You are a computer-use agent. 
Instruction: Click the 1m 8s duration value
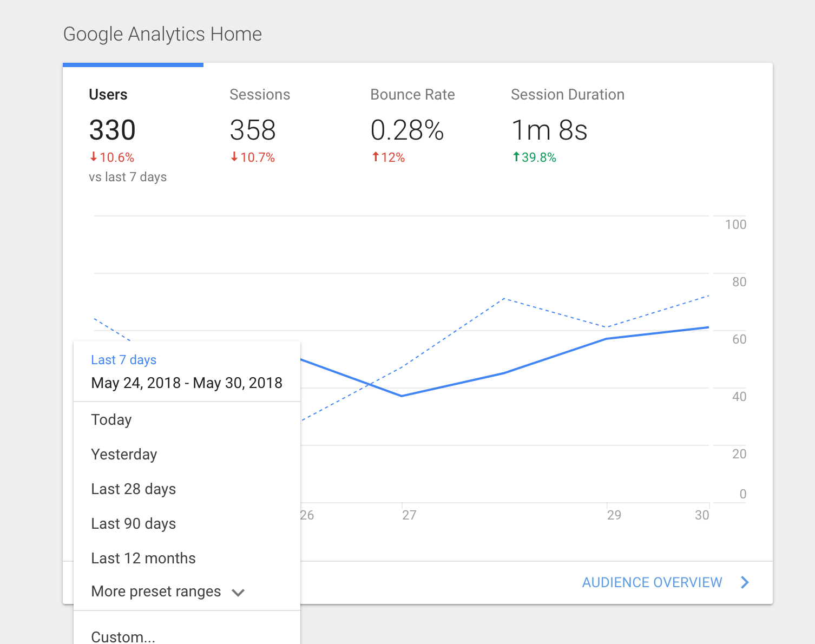click(x=549, y=130)
